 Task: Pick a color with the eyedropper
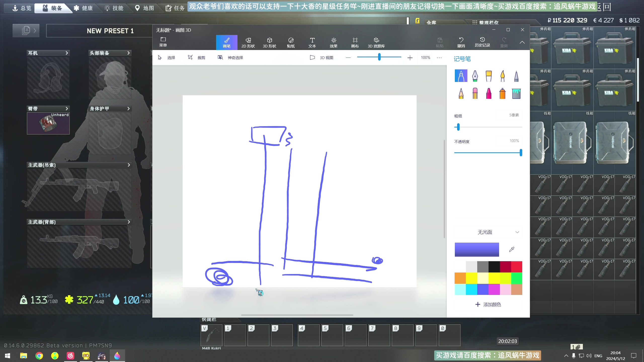coord(512,249)
